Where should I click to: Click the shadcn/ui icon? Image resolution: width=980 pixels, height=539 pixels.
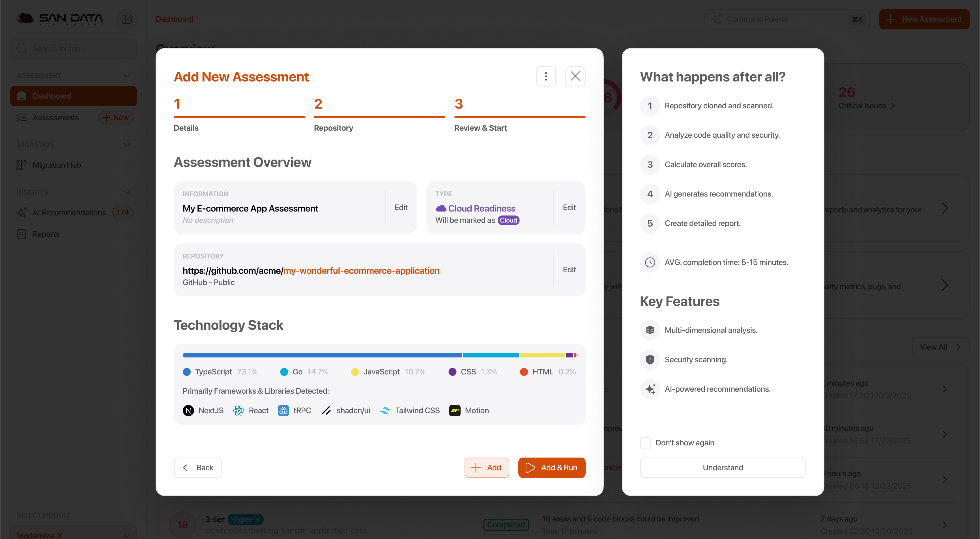(x=326, y=410)
